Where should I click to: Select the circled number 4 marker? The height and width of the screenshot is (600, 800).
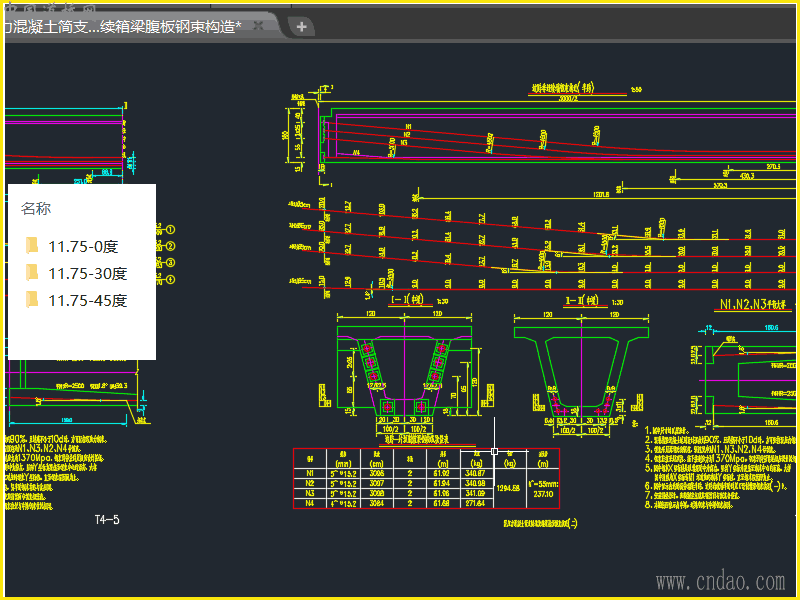point(171,279)
